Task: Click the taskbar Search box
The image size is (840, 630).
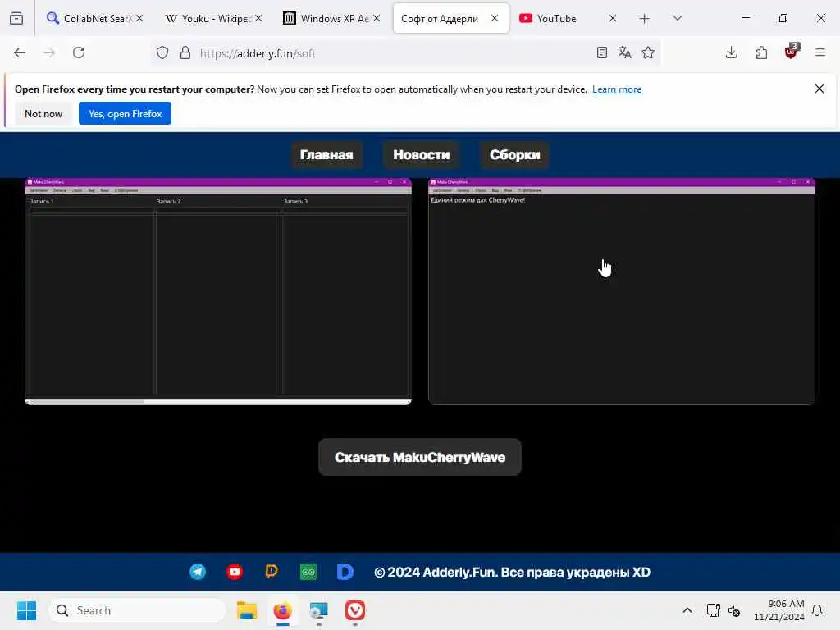Action: pyautogui.click(x=137, y=610)
